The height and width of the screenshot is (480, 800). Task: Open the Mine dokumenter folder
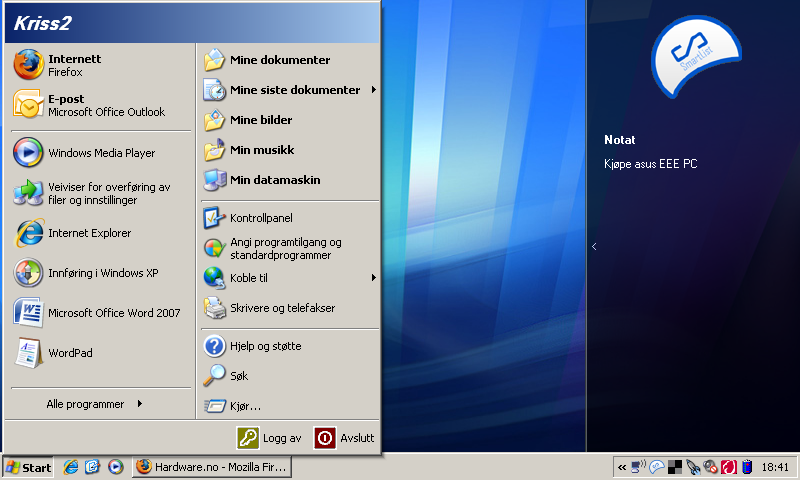click(290, 60)
